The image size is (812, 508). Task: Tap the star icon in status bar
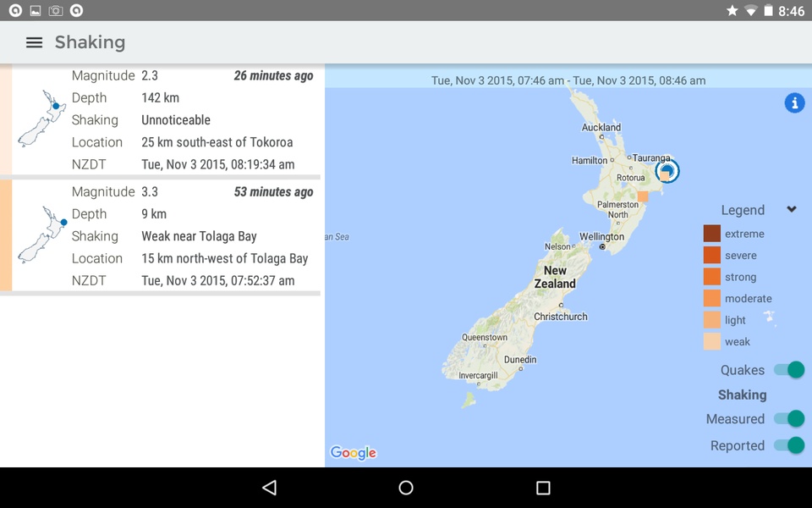click(x=732, y=10)
